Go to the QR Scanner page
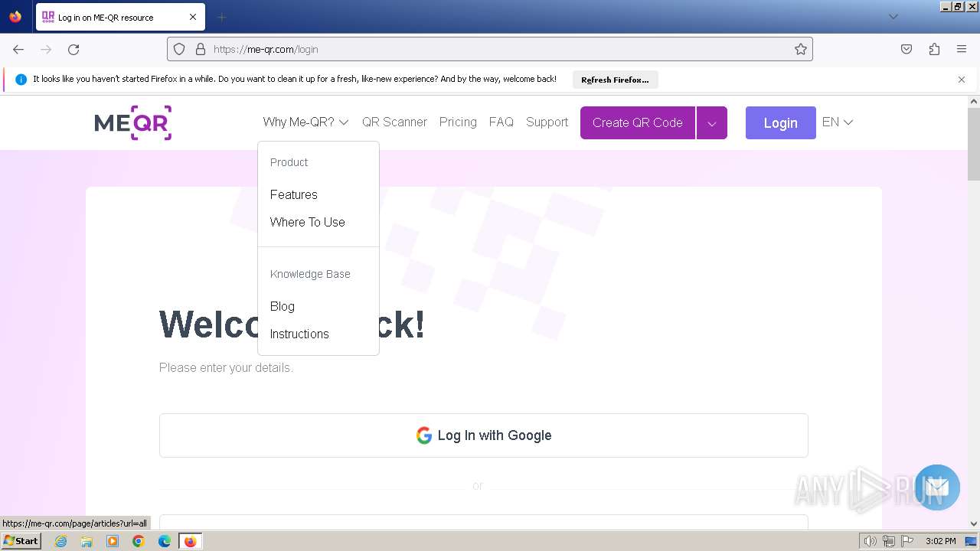980x551 pixels. pos(394,122)
